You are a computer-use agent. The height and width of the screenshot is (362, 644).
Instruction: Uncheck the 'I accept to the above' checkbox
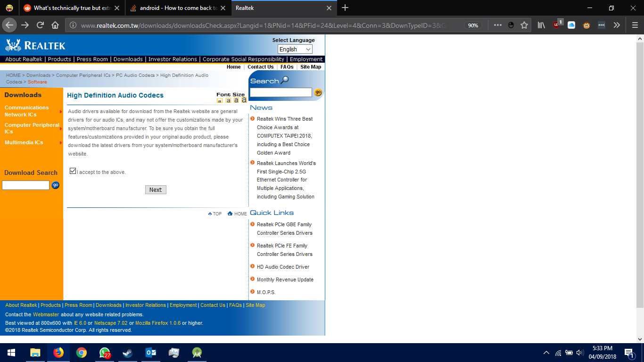pos(73,171)
